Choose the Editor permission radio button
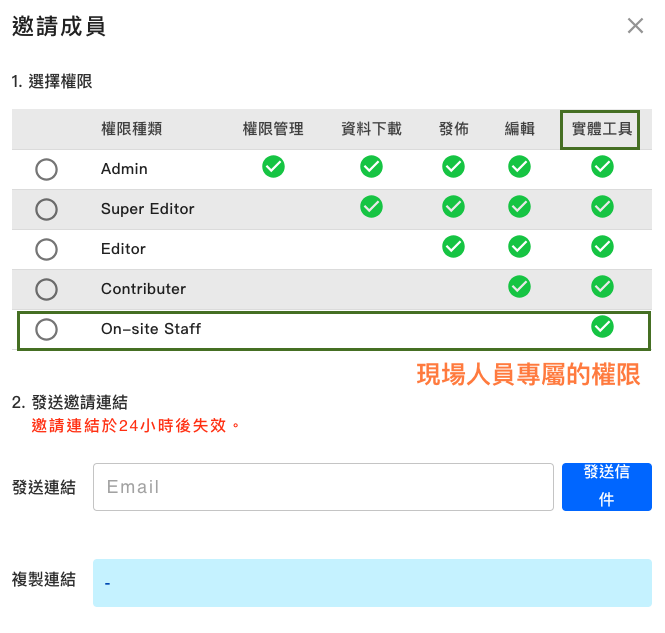The height and width of the screenshot is (633, 665). [46, 250]
